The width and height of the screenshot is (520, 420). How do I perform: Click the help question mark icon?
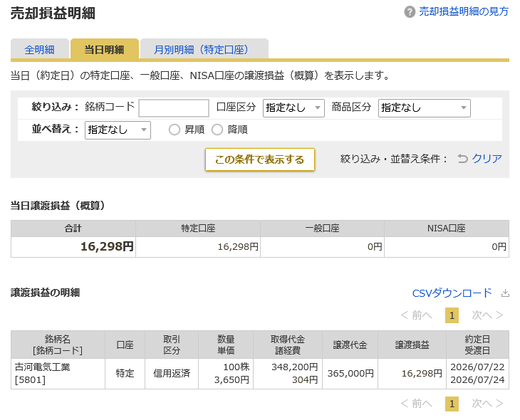tap(410, 12)
